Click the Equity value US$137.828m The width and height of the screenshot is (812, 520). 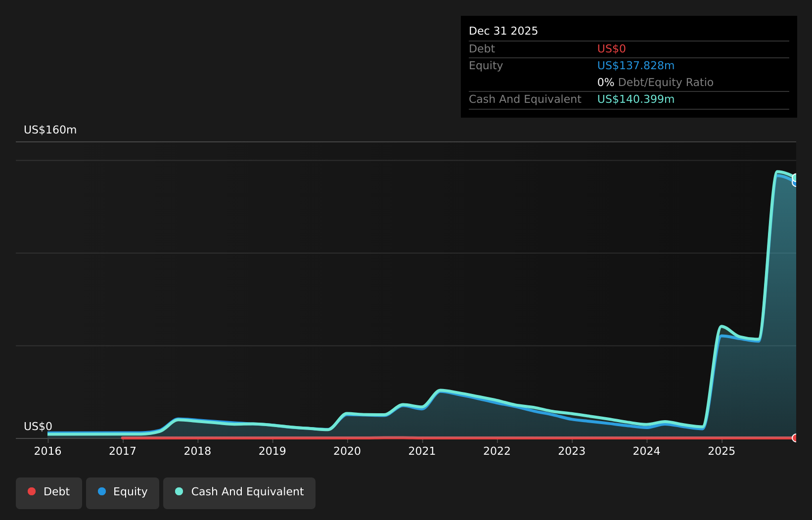coord(636,66)
